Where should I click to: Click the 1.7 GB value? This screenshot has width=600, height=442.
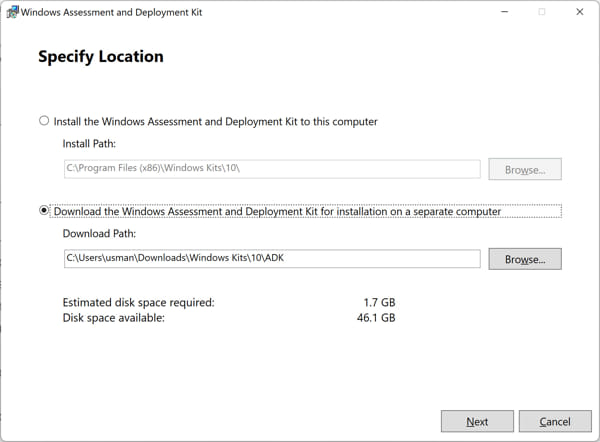pos(380,302)
